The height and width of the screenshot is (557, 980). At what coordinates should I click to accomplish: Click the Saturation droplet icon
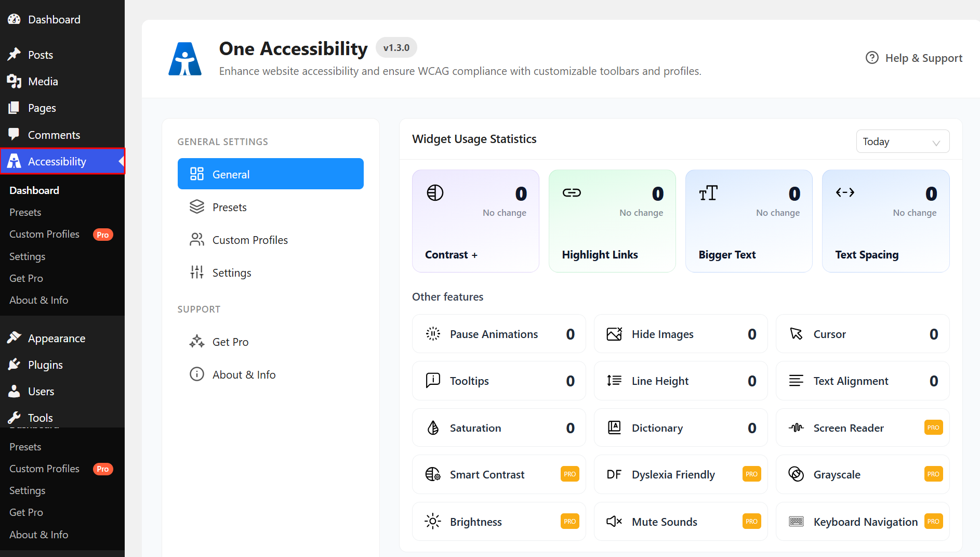[x=433, y=428]
